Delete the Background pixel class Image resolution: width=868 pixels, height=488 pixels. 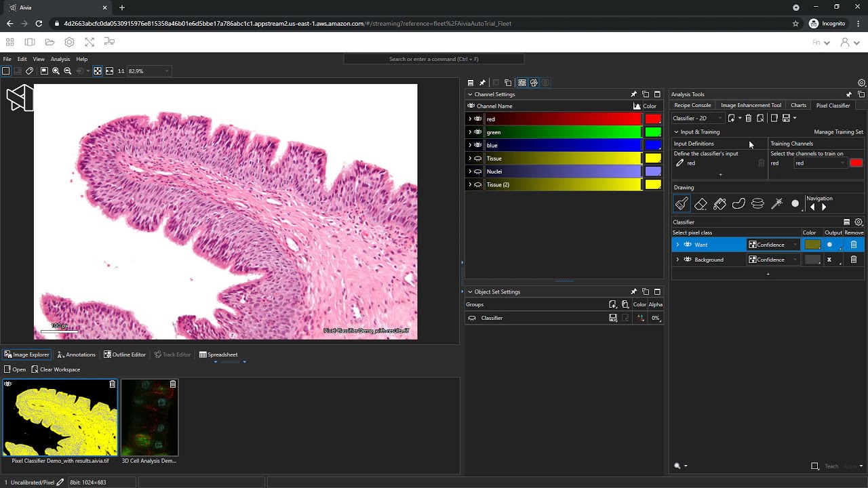click(854, 260)
